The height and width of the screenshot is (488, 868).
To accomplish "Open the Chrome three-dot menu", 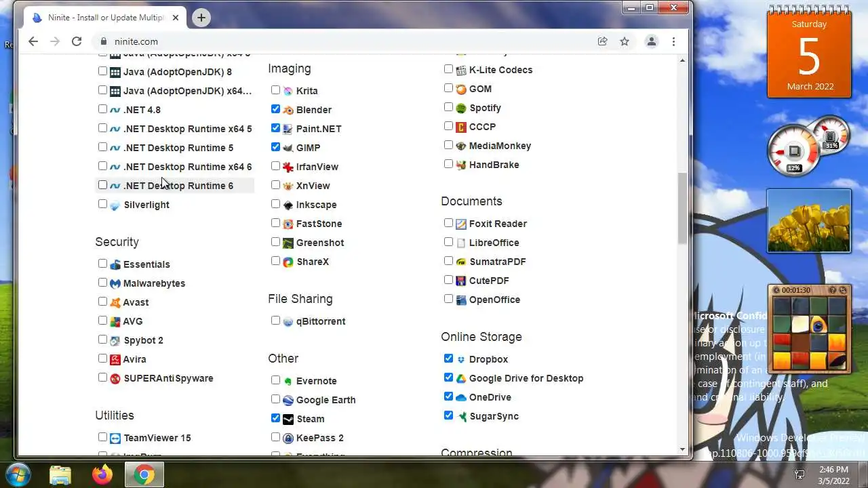I will (673, 41).
